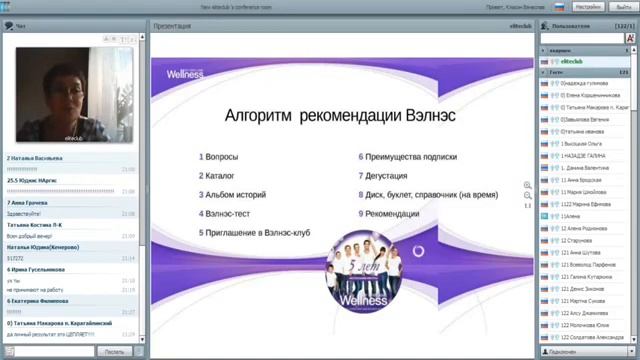This screenshot has height=360, width=640.
Task: Click the zoom in magnifier on presentation
Action: tap(527, 185)
